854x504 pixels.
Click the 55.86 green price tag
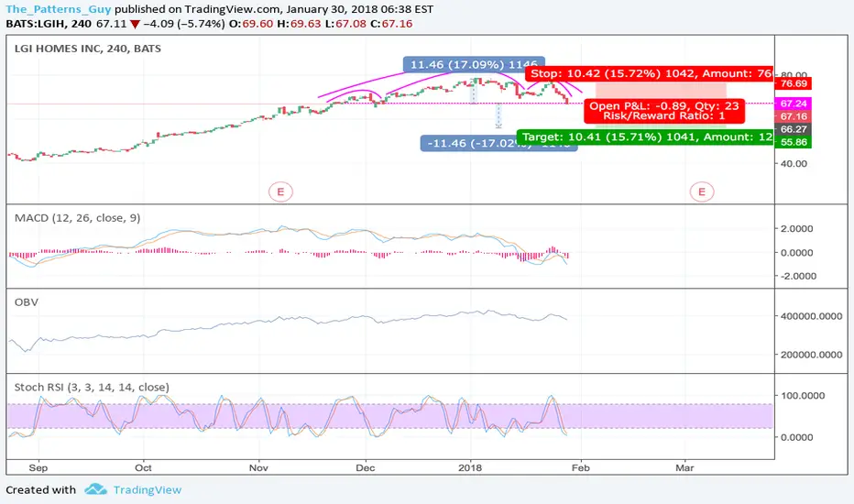pyautogui.click(x=794, y=142)
